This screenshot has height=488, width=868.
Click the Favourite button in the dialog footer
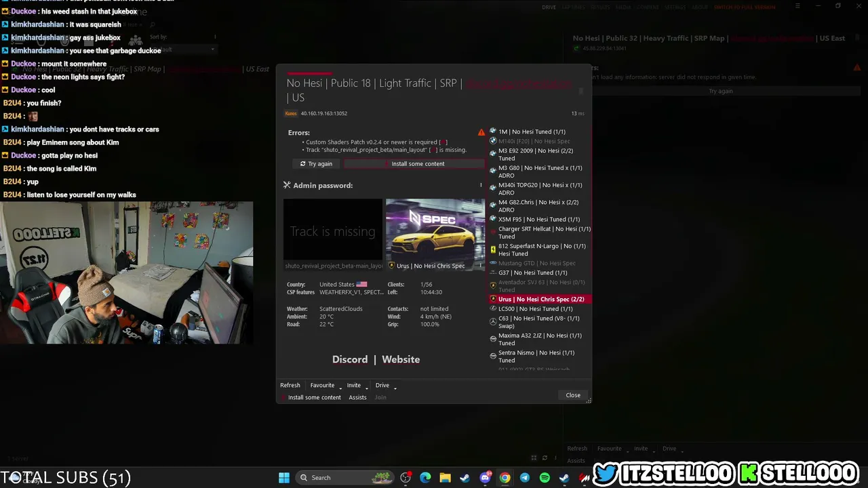click(x=322, y=385)
